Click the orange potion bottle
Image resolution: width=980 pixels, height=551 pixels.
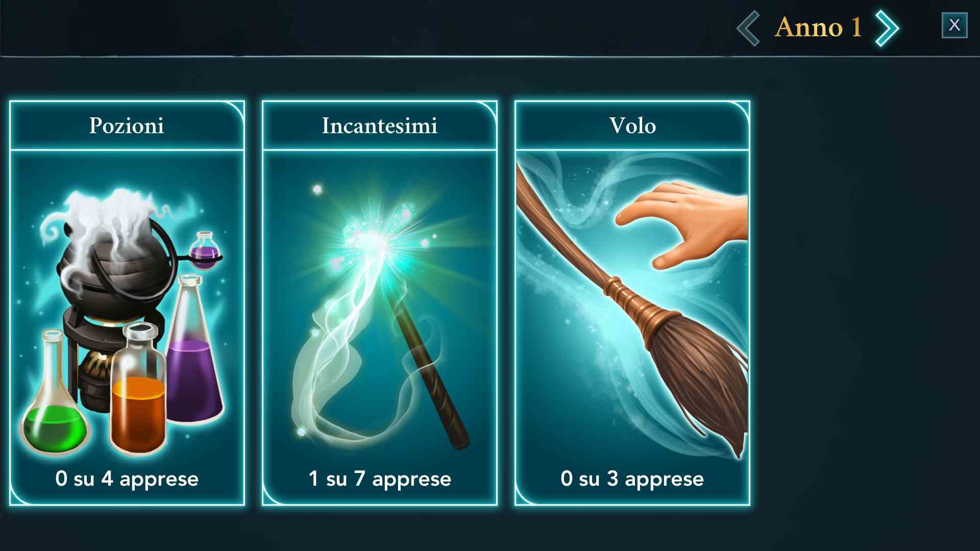138,393
